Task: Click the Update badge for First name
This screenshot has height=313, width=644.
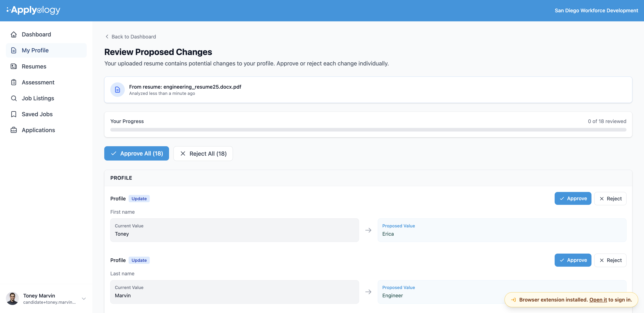Action: [x=139, y=198]
